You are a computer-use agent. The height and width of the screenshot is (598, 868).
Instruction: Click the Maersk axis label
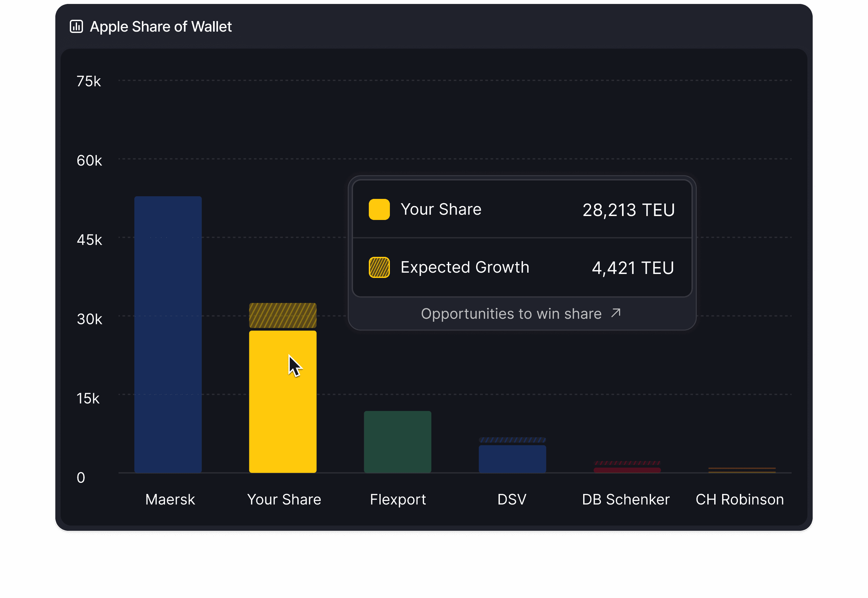[x=170, y=500]
